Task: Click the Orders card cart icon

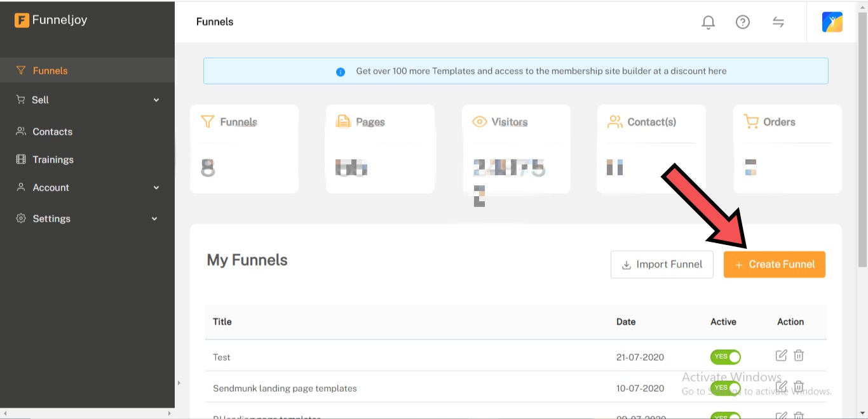Action: pos(751,121)
